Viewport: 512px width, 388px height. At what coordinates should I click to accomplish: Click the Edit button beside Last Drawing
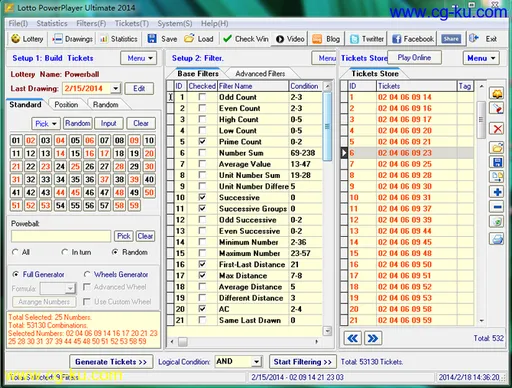pos(139,89)
